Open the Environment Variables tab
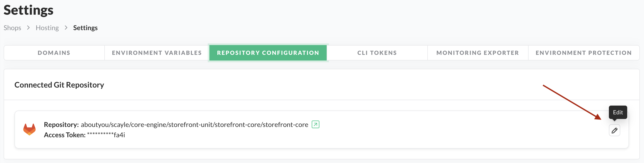 coord(157,53)
